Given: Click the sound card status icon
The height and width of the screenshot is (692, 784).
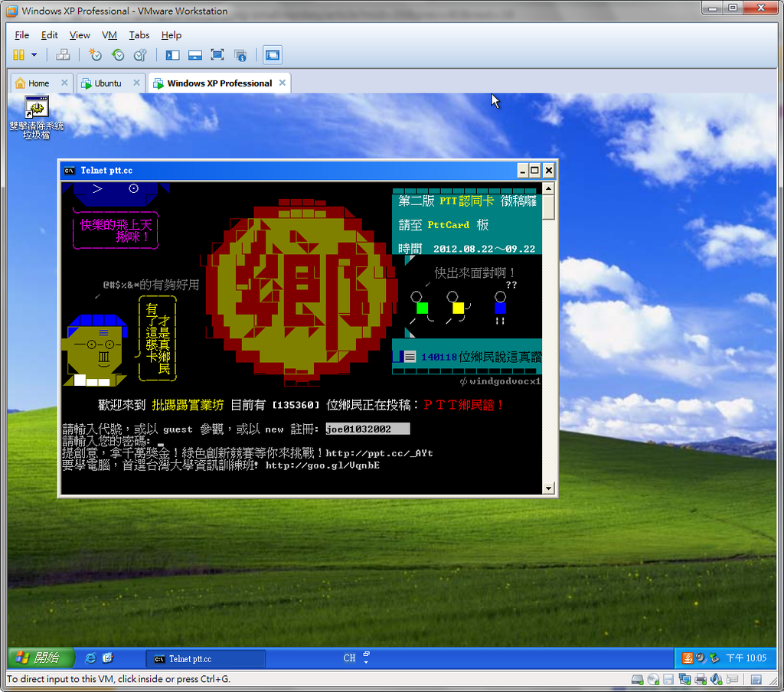Looking at the screenshot, I should 717,680.
